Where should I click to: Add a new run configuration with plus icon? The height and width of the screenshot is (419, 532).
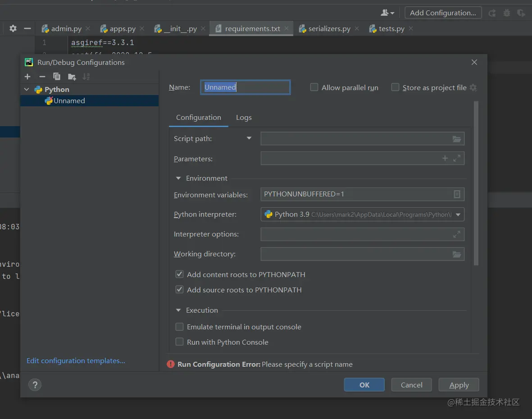pos(27,77)
